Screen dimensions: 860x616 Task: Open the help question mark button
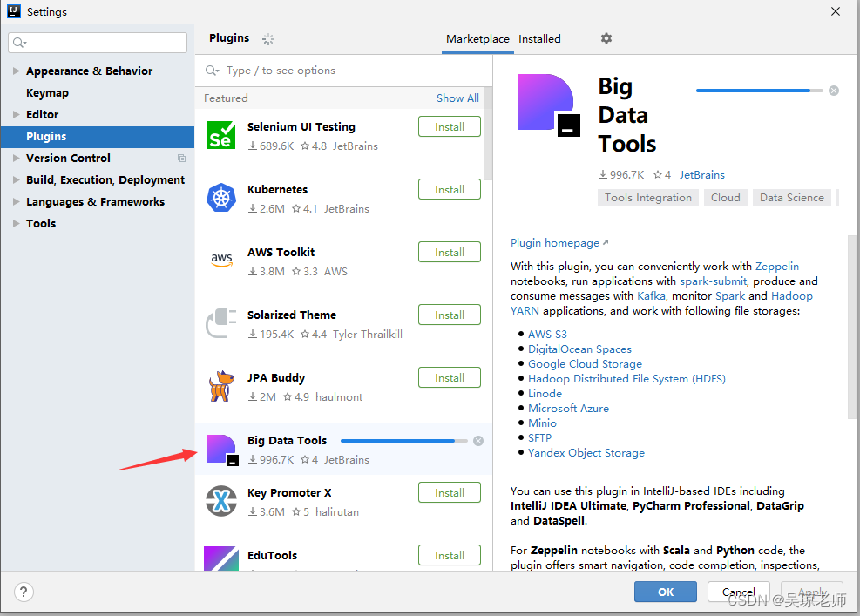[x=23, y=592]
